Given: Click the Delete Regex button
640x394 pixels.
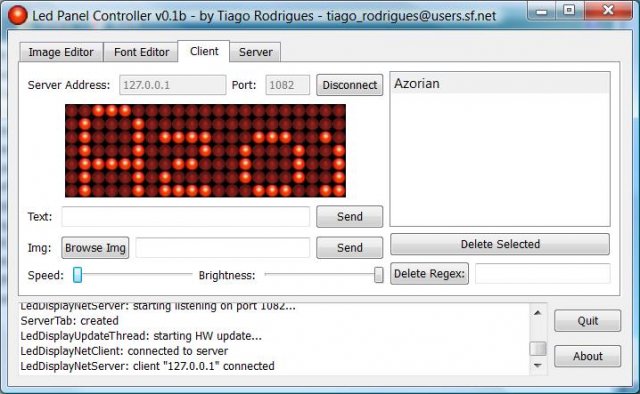Looking at the screenshot, I should pyautogui.click(x=429, y=274).
